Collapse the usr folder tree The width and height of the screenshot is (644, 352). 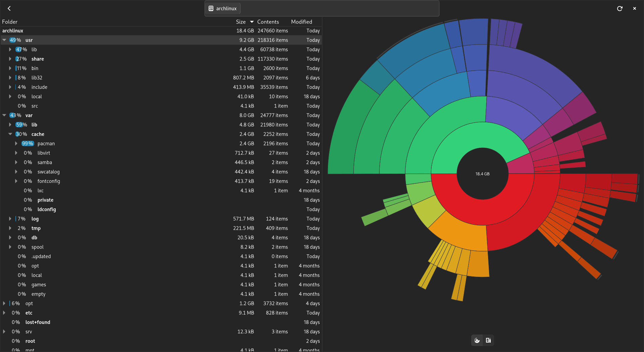tap(4, 40)
